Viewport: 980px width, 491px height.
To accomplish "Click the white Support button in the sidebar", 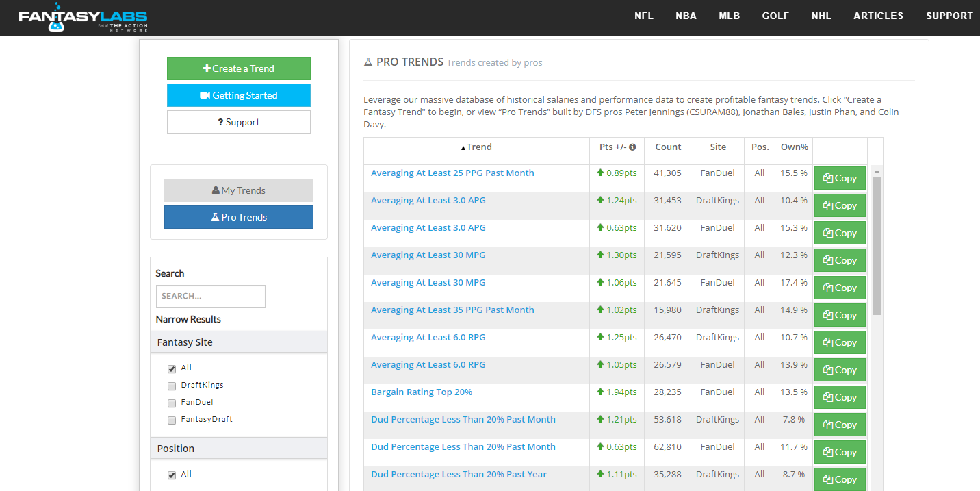I will pyautogui.click(x=239, y=122).
